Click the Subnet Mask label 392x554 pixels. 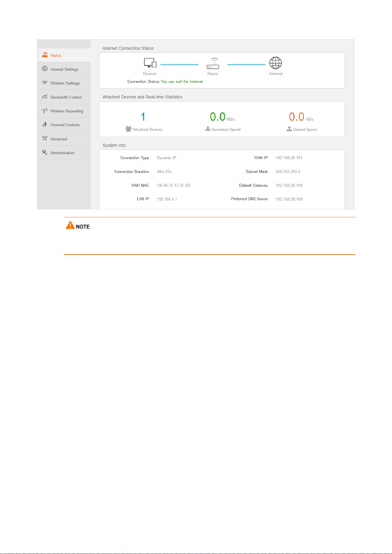(x=257, y=172)
